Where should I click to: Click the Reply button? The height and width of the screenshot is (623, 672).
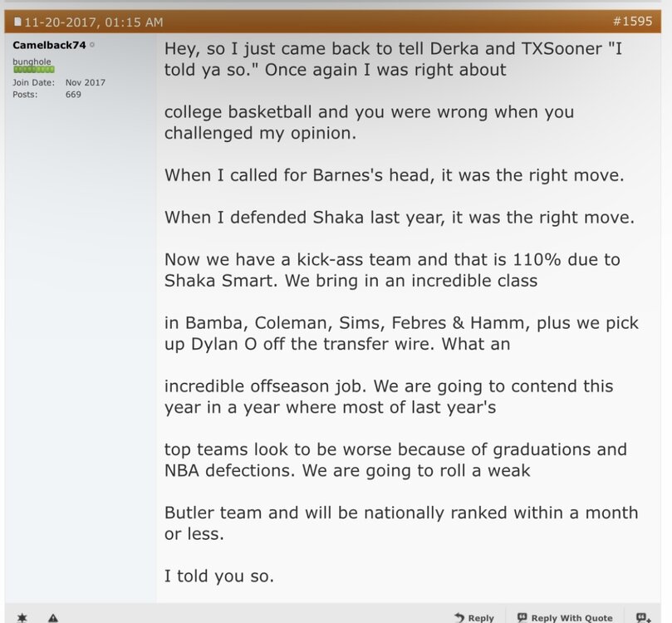click(x=474, y=617)
